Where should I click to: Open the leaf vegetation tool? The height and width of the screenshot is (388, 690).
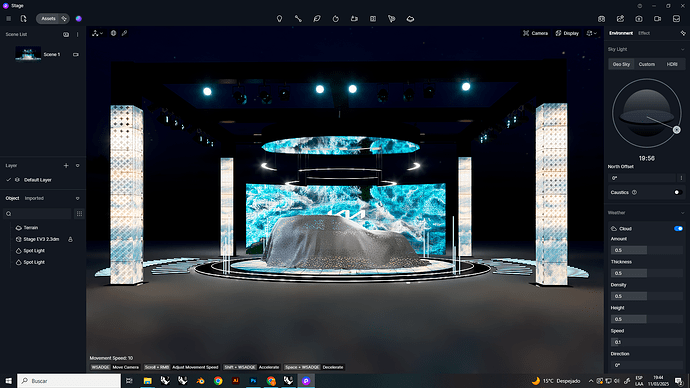tap(317, 18)
